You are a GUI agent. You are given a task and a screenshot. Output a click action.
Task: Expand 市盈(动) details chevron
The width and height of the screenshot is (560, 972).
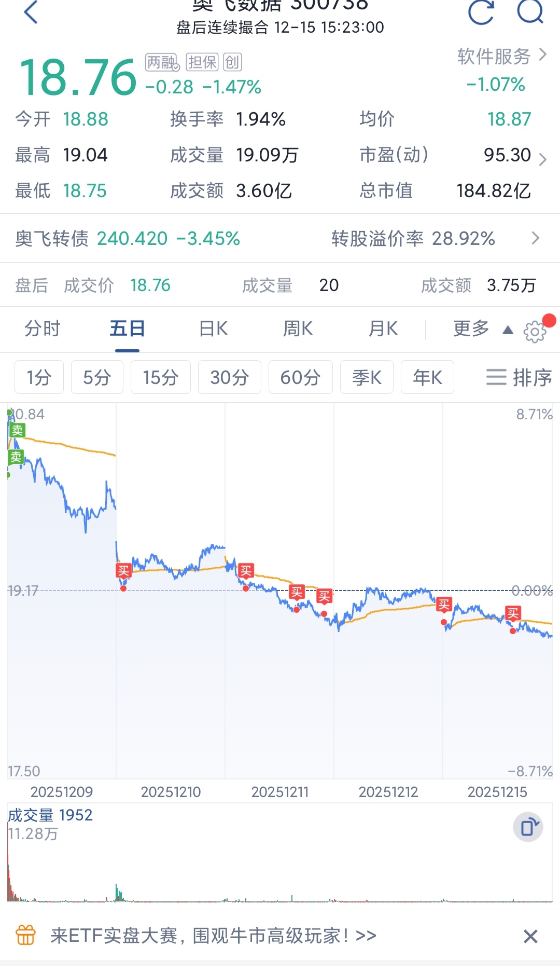pyautogui.click(x=543, y=159)
